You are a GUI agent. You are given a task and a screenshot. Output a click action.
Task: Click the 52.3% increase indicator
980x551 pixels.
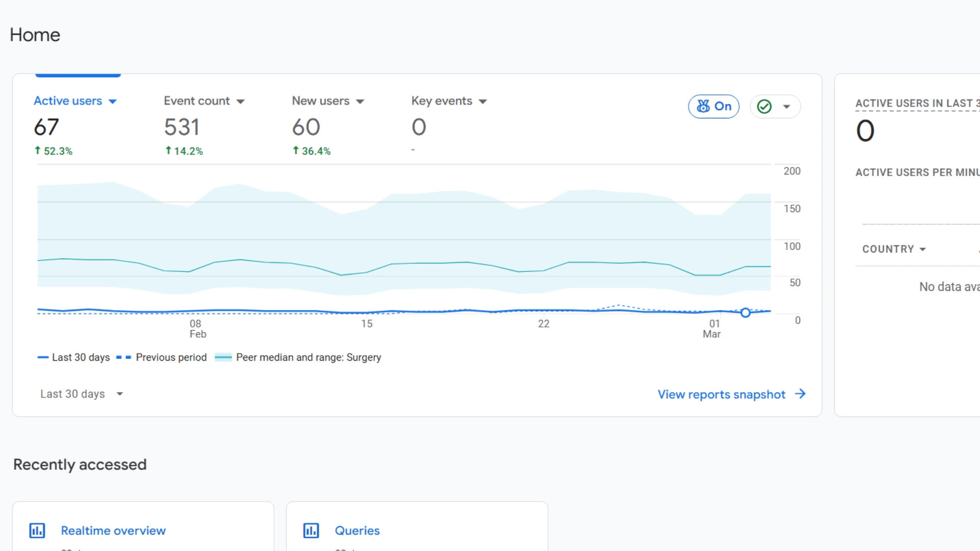[54, 151]
